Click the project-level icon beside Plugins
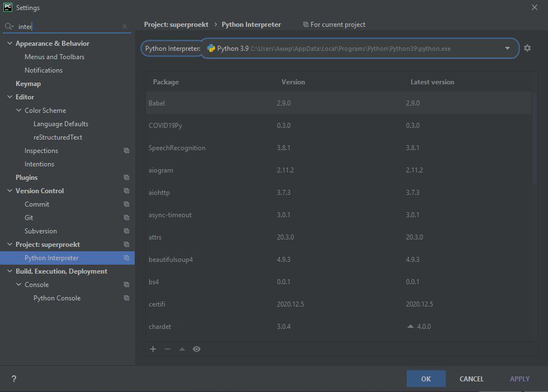 [x=126, y=178]
